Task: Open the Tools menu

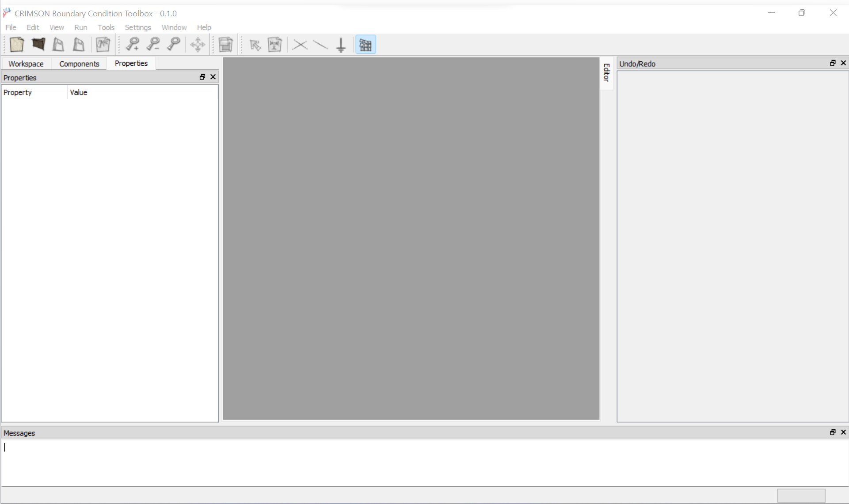Action: pyautogui.click(x=106, y=27)
